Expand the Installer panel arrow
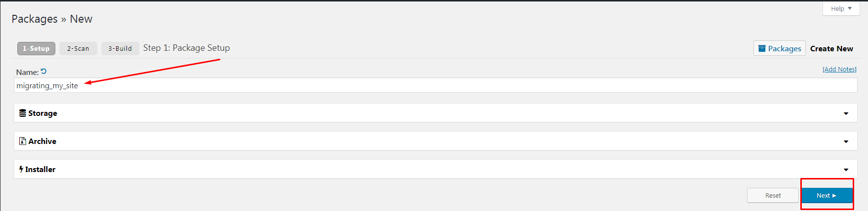 (846, 170)
